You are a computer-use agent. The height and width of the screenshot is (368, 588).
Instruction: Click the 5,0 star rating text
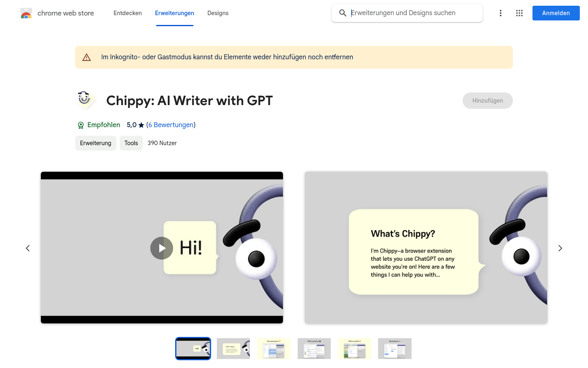coord(135,125)
